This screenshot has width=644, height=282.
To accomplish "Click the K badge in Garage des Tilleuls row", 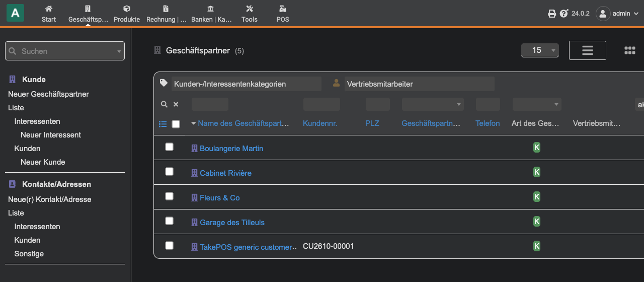I will pos(537,221).
